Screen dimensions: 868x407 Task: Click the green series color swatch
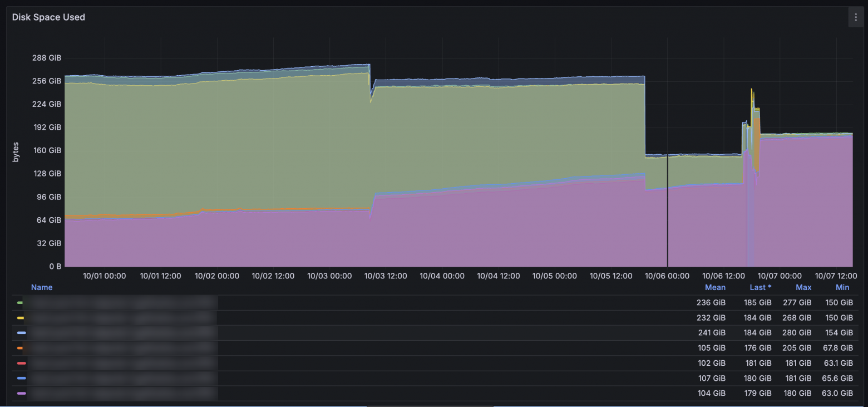tap(20, 303)
